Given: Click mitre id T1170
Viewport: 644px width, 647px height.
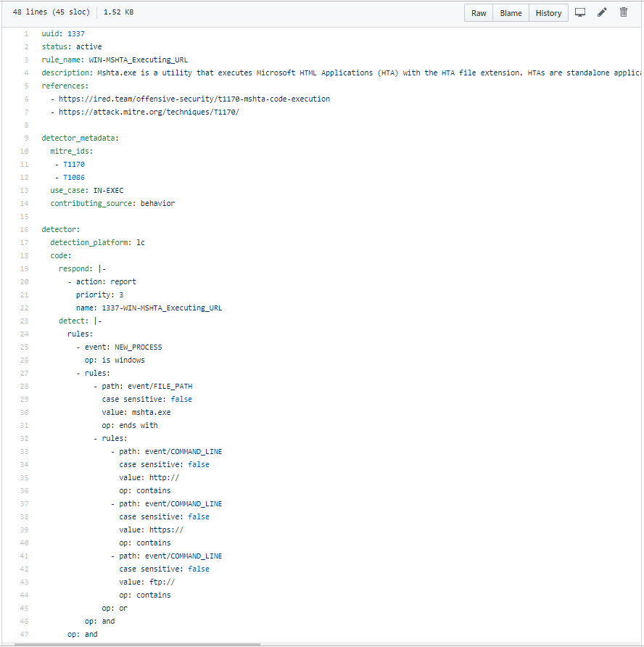Looking at the screenshot, I should click(74, 164).
